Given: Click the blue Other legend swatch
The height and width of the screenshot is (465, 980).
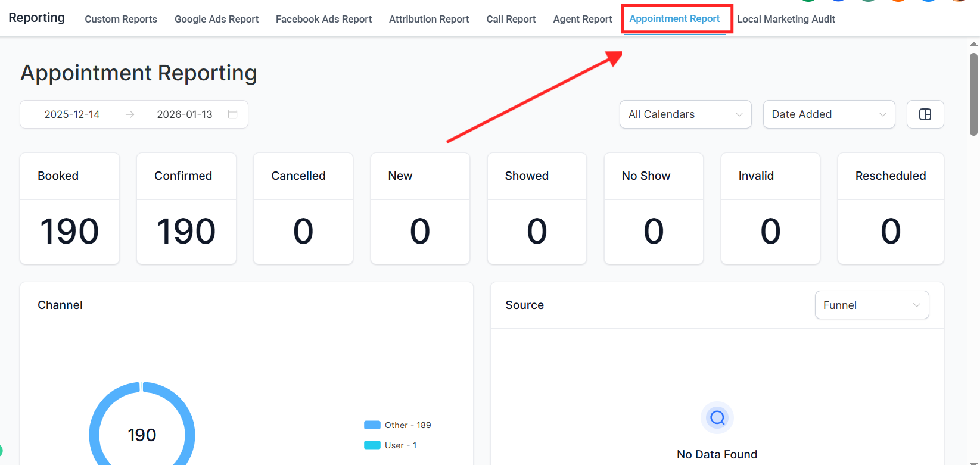Looking at the screenshot, I should point(372,425).
